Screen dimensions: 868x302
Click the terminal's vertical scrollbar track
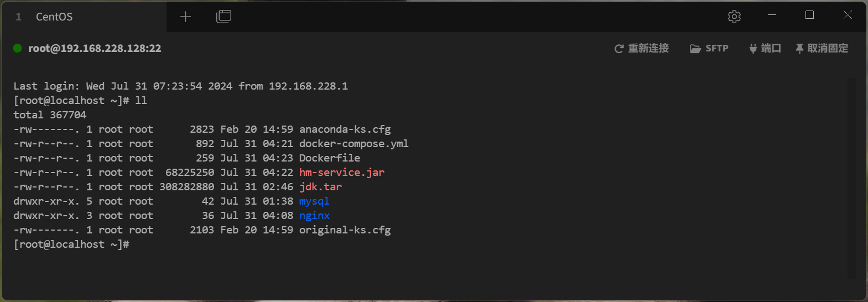click(852, 178)
